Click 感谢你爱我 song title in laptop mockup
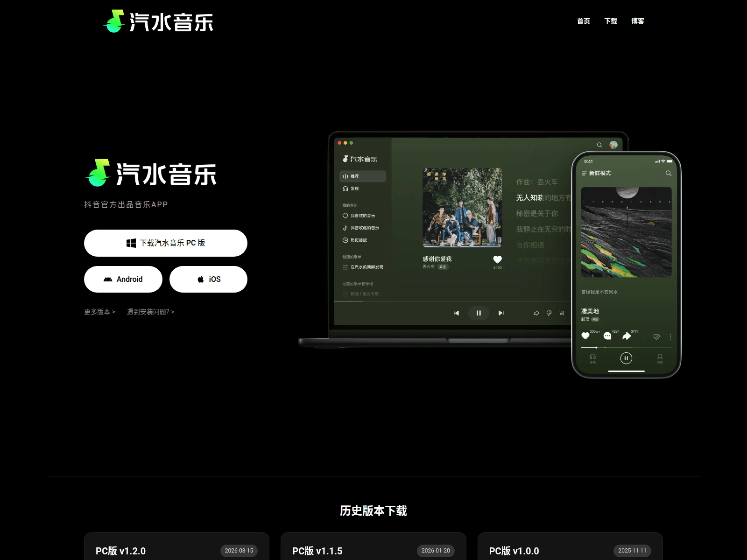Screen dimensions: 747x560 click(437, 259)
